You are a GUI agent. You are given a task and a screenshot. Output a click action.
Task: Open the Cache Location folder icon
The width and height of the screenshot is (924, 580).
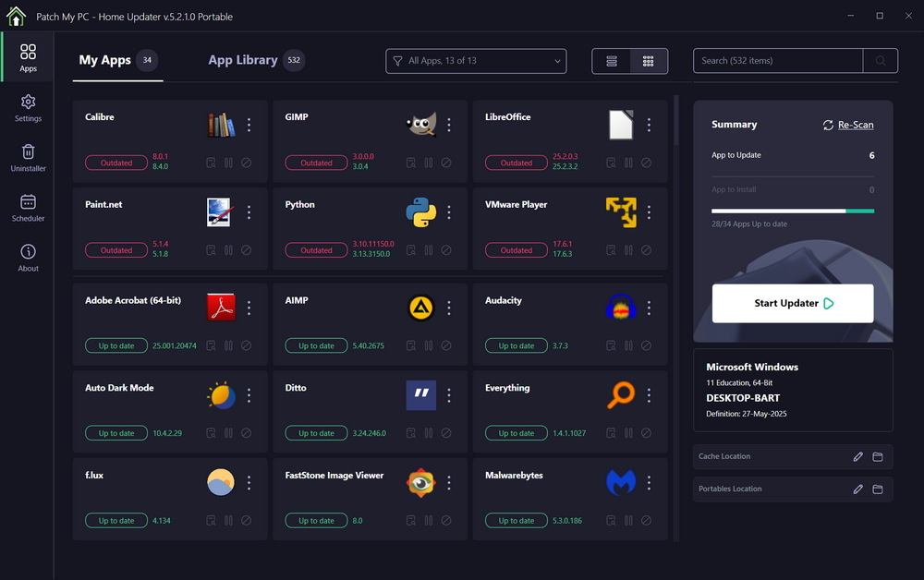click(x=878, y=456)
